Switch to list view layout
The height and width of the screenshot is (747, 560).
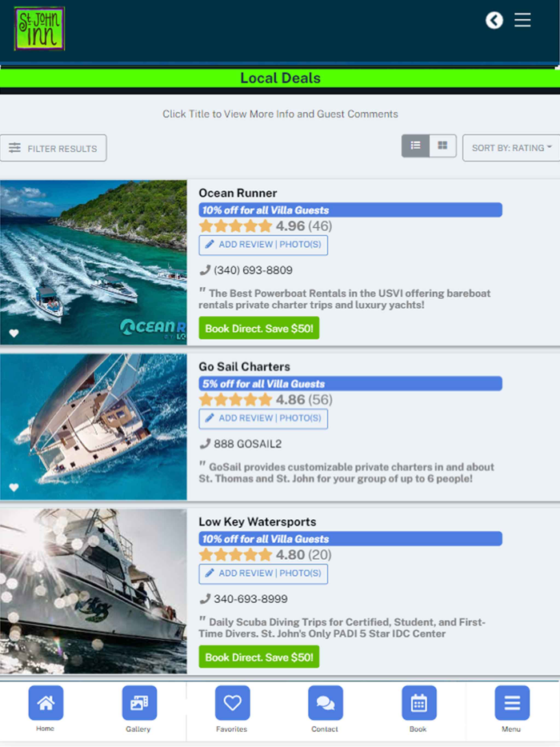tap(415, 146)
